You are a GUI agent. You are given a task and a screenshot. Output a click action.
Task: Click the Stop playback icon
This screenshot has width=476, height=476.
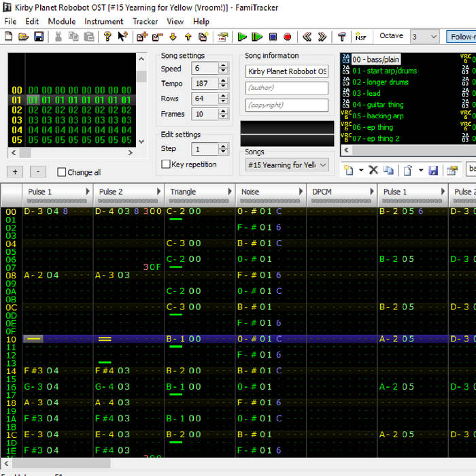[273, 37]
